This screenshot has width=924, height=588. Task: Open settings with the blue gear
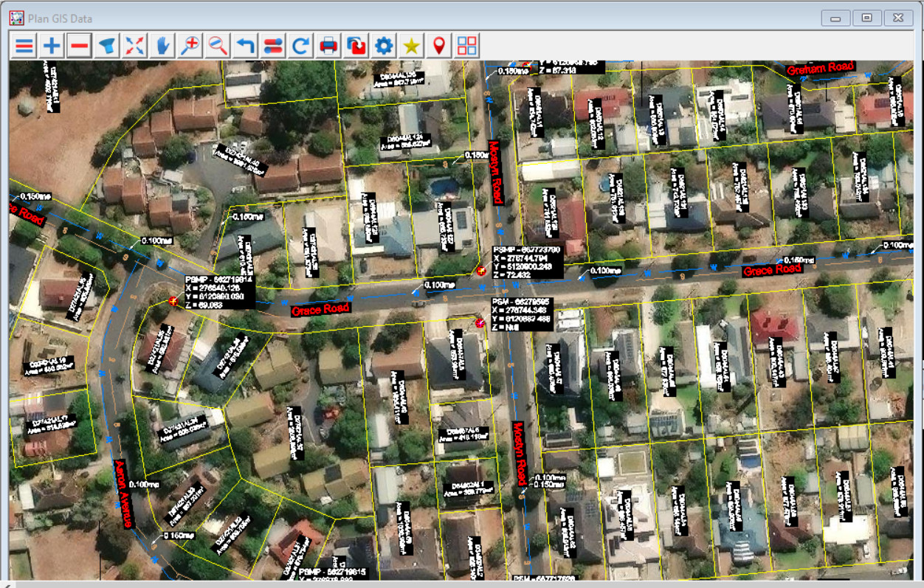384,46
